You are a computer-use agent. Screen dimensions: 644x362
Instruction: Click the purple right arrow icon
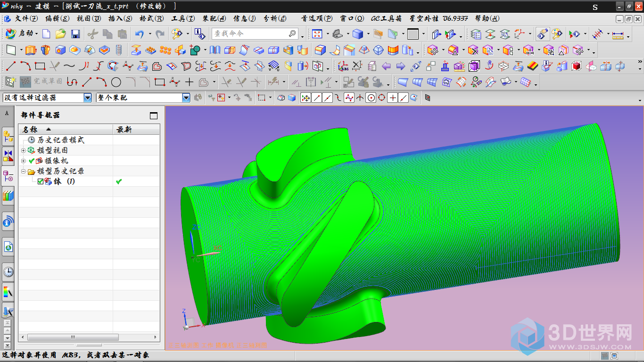(x=401, y=66)
